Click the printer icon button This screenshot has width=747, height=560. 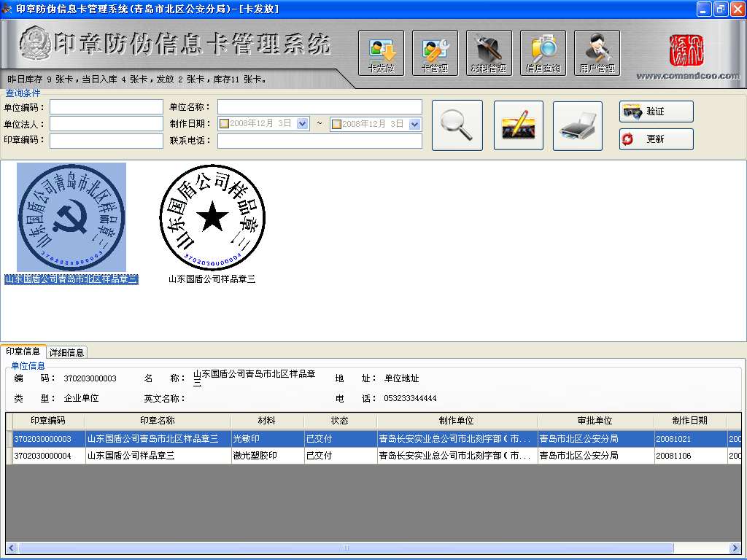[578, 125]
